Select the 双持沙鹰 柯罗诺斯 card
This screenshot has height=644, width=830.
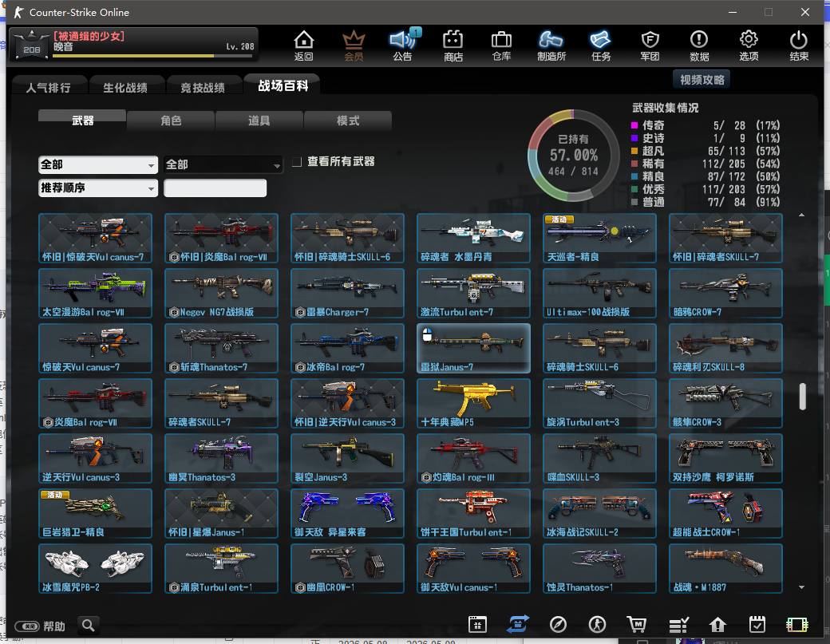pos(725,458)
